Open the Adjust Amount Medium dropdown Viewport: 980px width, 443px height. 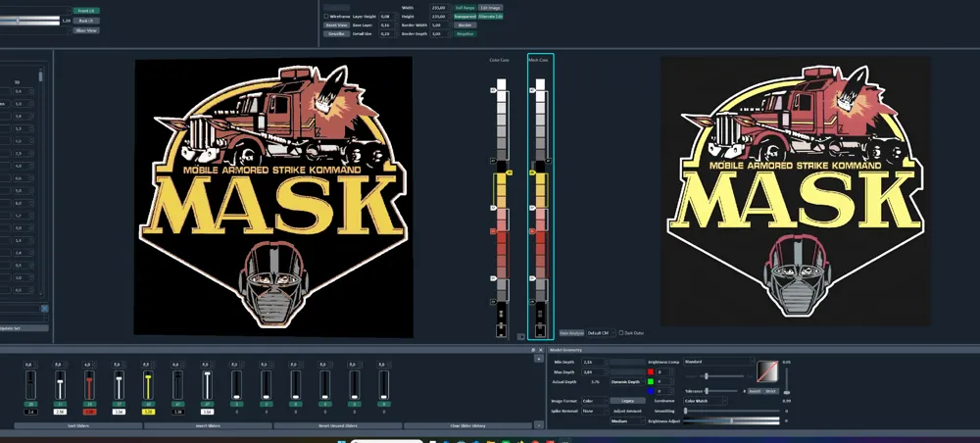[627, 421]
